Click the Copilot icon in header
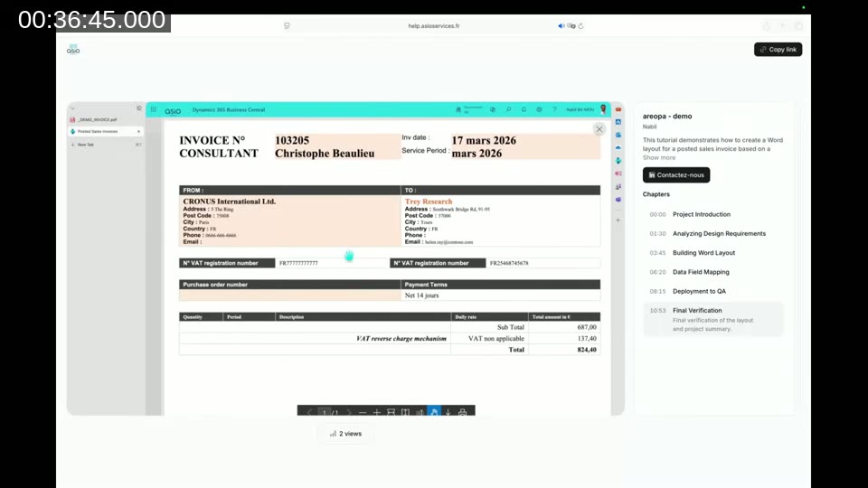 [493, 109]
